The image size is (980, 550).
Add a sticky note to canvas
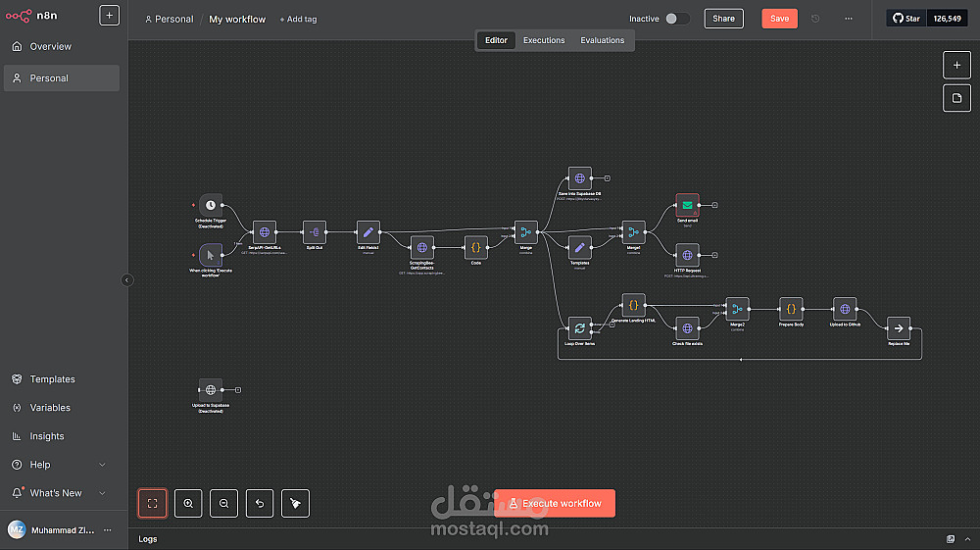tap(956, 98)
